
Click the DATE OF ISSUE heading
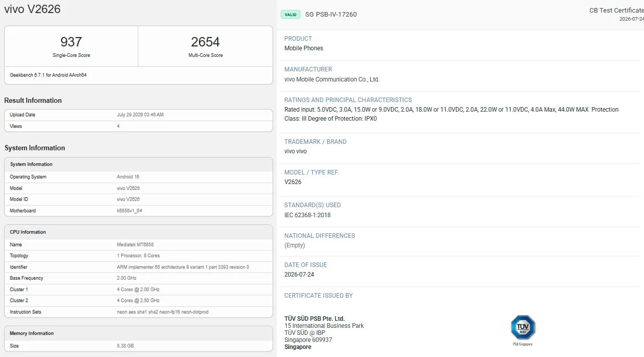[305, 265]
